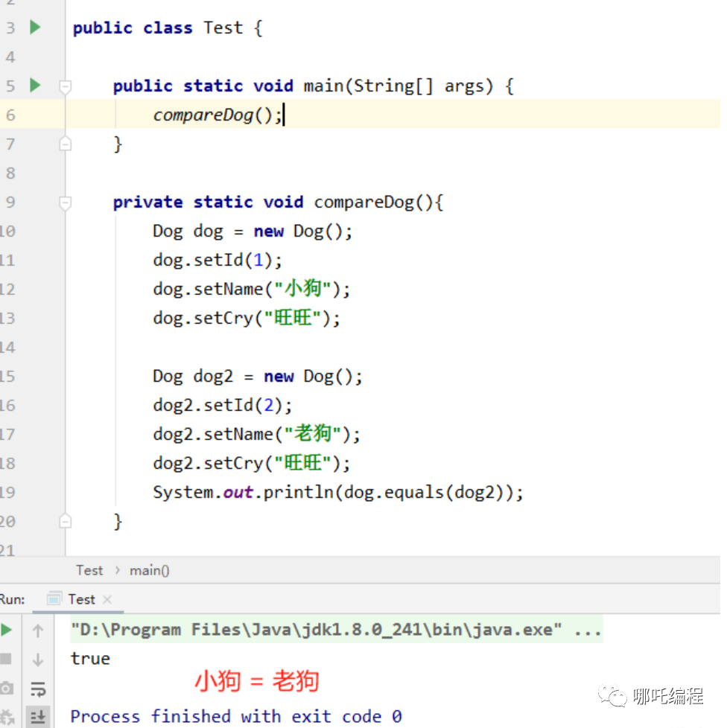Toggle soft-wrap in the console output
727x728 pixels.
[x=38, y=689]
